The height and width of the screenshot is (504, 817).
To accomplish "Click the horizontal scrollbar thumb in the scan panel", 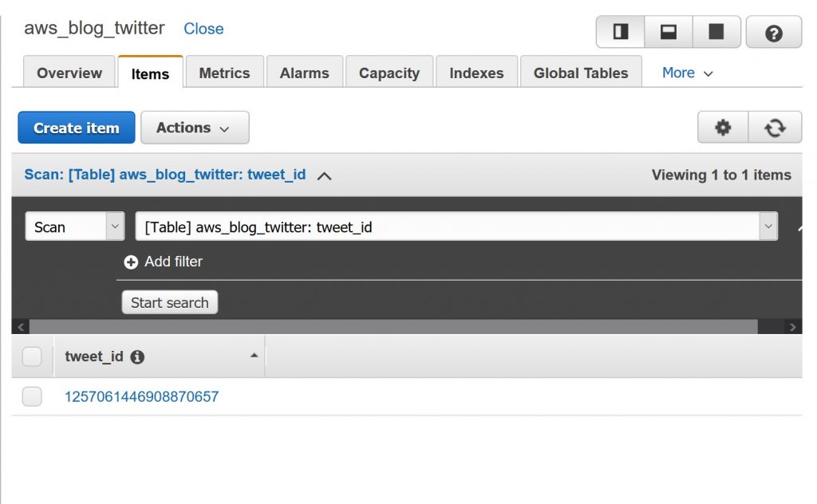I will [x=393, y=327].
